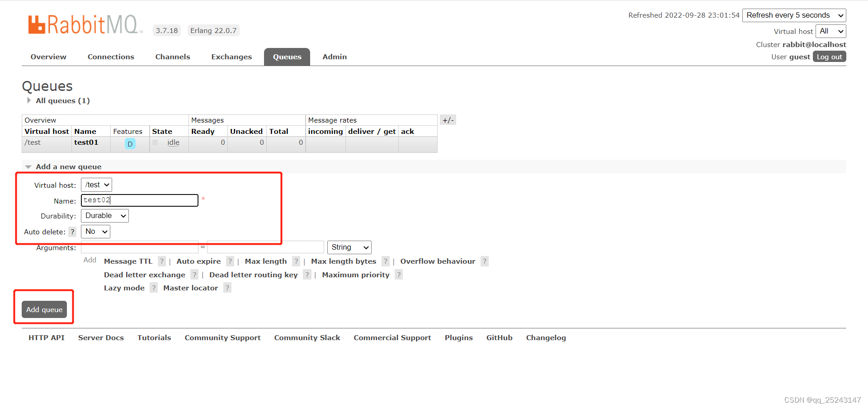Open the test01 queue details
This screenshot has width=868, height=408.
pyautogui.click(x=86, y=142)
